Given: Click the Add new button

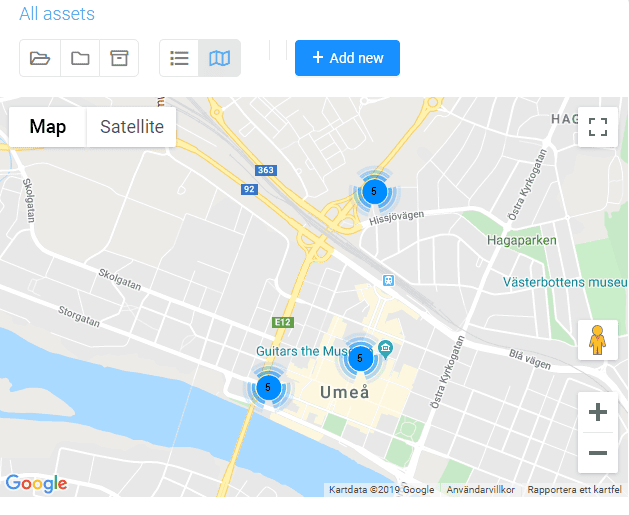Looking at the screenshot, I should click(x=347, y=58).
